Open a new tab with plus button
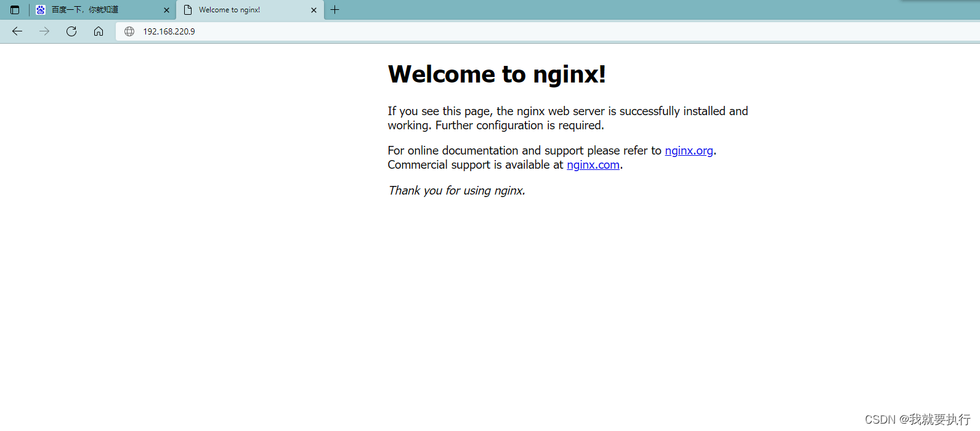 pyautogui.click(x=335, y=10)
